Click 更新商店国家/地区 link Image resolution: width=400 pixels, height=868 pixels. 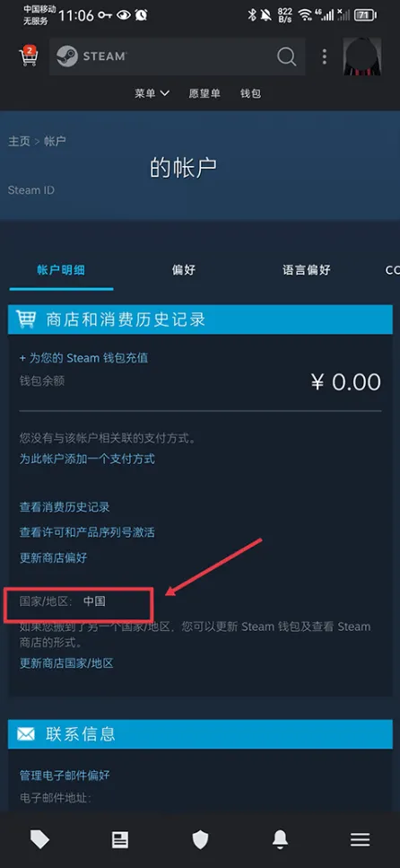(66, 663)
